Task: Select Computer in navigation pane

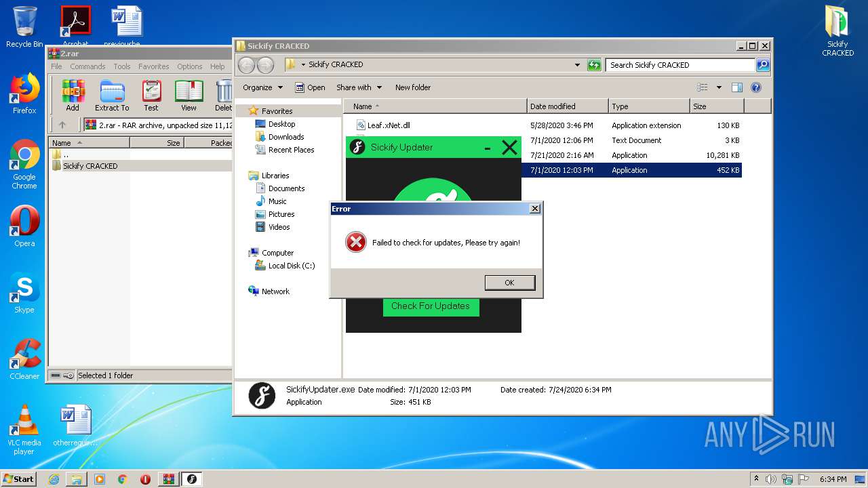Action: point(277,253)
